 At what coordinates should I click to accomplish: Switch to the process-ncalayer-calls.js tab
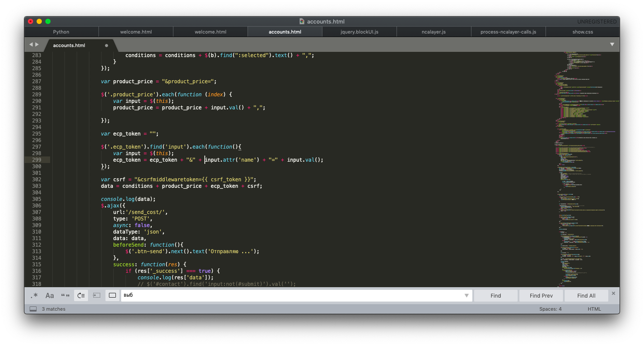tap(508, 32)
